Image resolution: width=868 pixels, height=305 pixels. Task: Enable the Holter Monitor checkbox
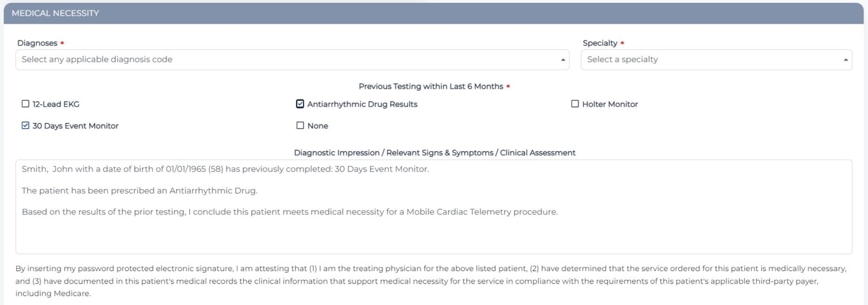coord(575,104)
